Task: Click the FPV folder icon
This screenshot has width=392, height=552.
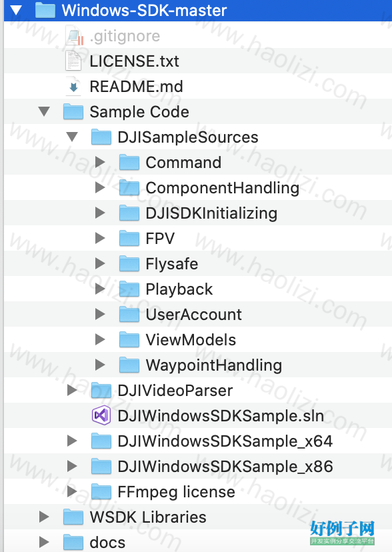Action: click(129, 238)
